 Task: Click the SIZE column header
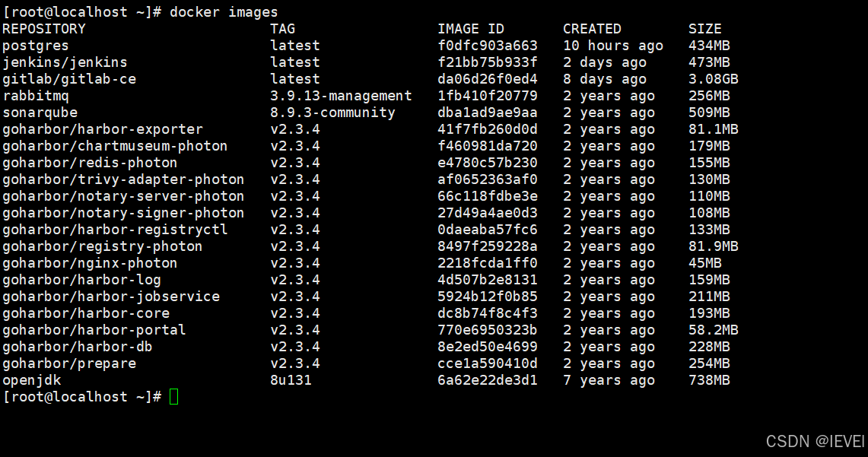coord(705,29)
